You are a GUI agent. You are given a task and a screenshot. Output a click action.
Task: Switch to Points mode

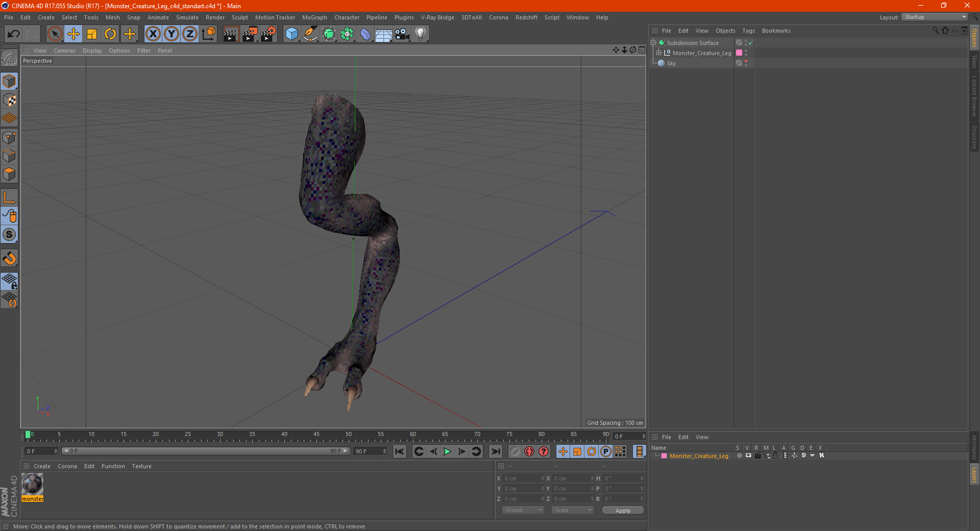pos(9,137)
